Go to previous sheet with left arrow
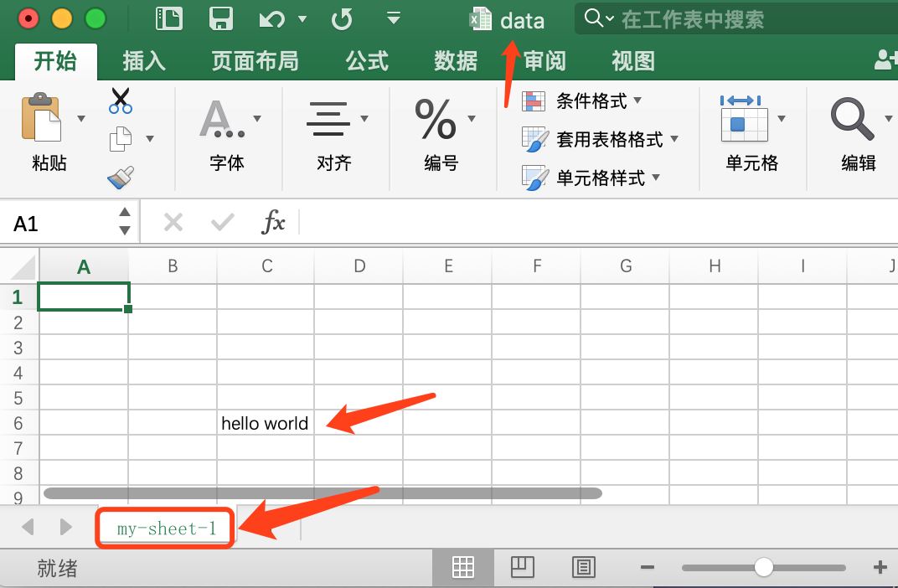Viewport: 898px width, 588px height. point(27,527)
